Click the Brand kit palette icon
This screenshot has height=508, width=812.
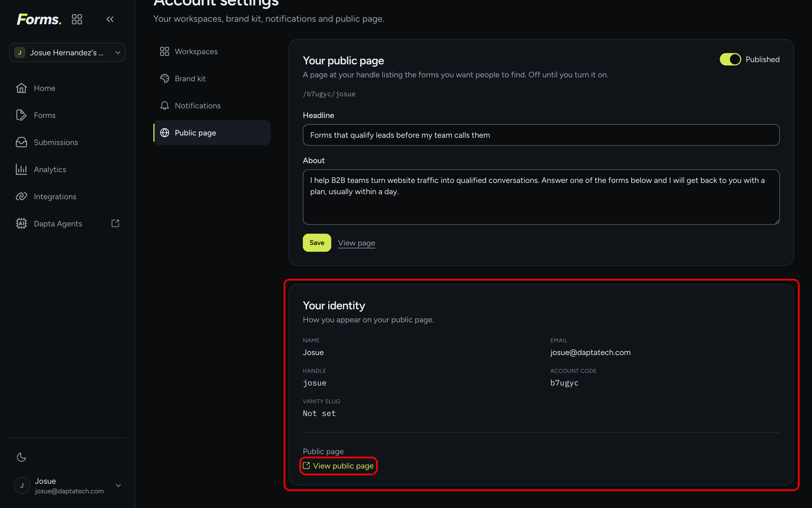point(164,79)
